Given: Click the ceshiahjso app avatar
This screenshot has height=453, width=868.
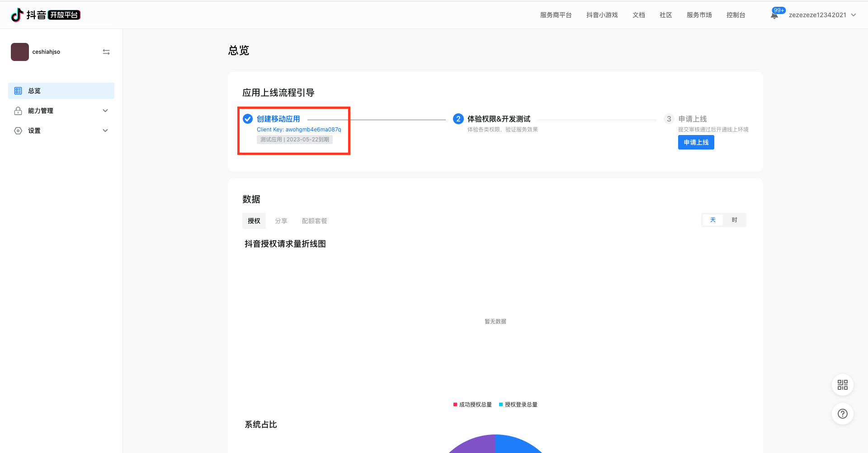Looking at the screenshot, I should pos(20,52).
